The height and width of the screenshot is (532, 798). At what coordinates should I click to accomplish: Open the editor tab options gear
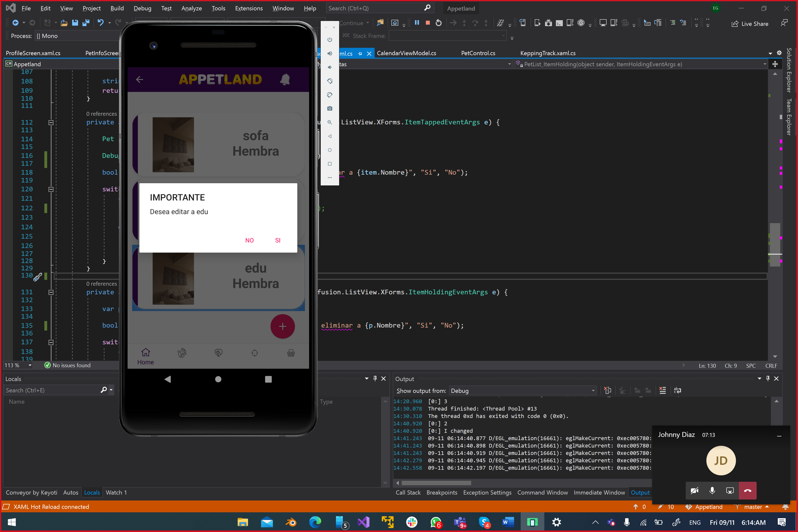(x=779, y=53)
